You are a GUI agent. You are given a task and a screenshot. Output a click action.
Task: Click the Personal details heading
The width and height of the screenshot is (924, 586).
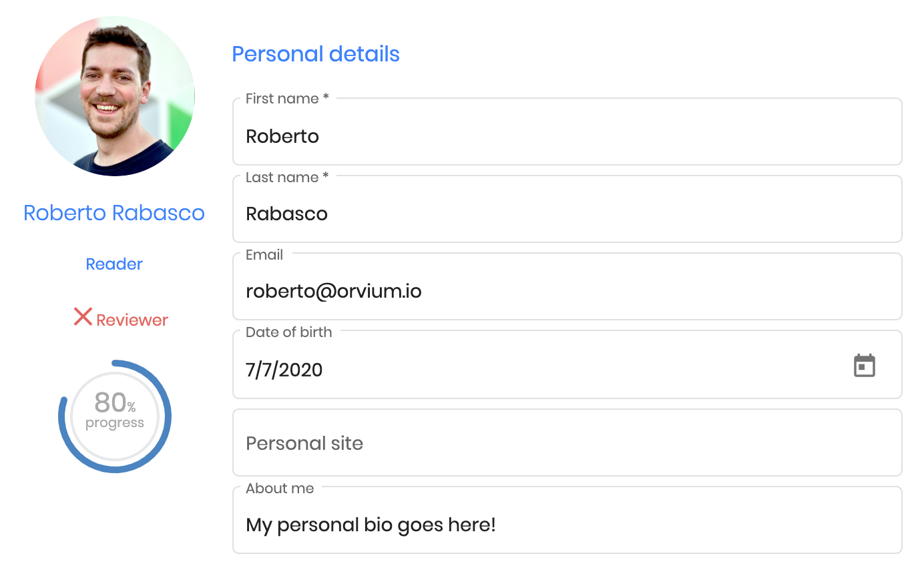[x=316, y=54]
